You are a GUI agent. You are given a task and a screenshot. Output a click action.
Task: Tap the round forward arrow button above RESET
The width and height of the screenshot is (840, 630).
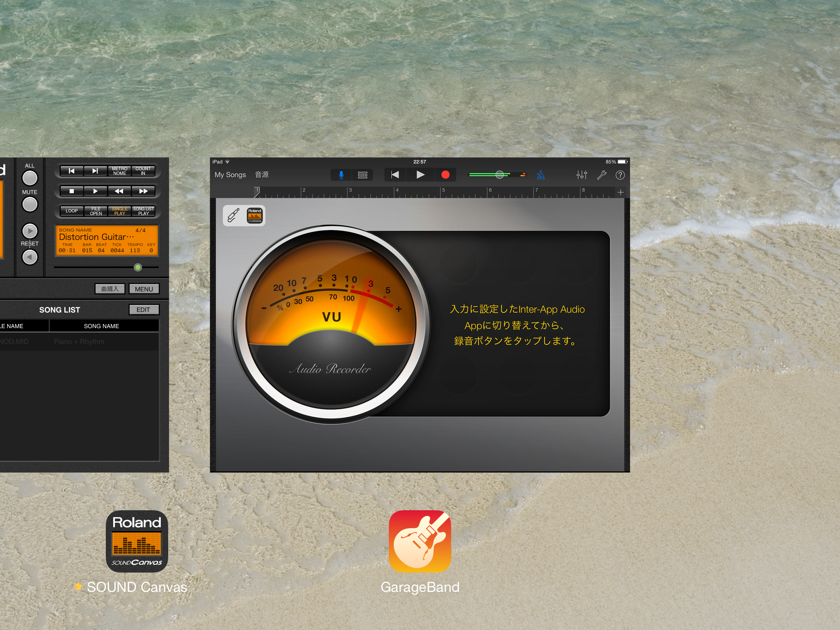pyautogui.click(x=30, y=231)
